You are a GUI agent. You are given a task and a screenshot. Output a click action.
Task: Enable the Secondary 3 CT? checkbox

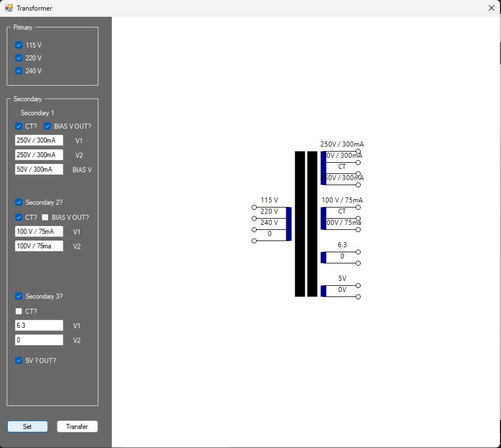click(18, 312)
